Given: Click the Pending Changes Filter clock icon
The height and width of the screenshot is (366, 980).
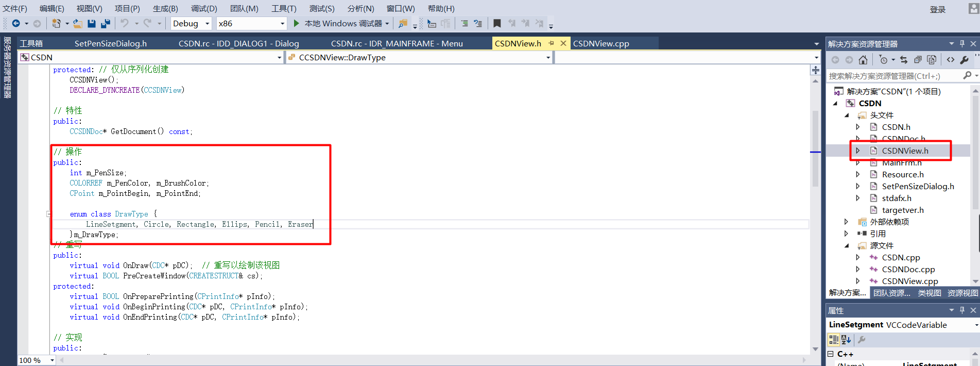Looking at the screenshot, I should (883, 60).
